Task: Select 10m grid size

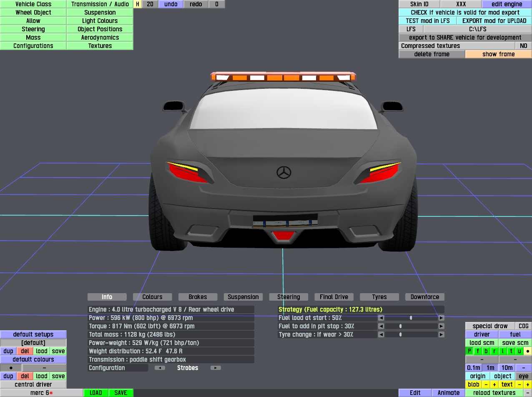Action: 507,368
